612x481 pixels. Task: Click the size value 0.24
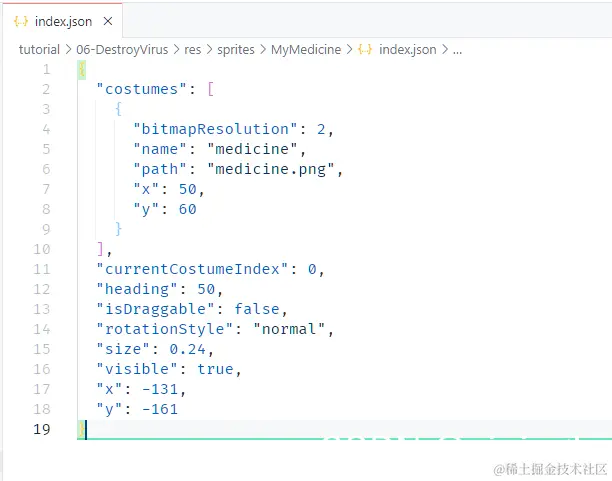coord(187,349)
